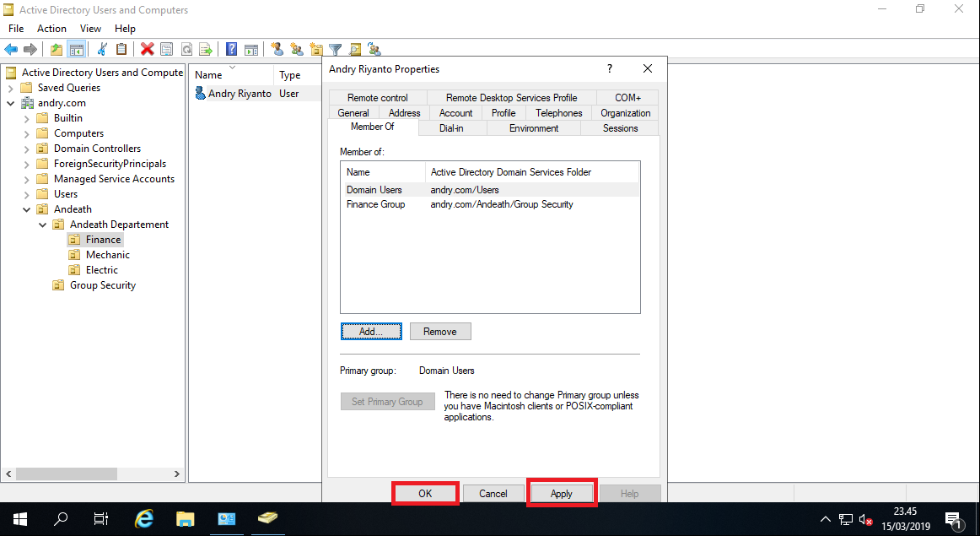This screenshot has width=980, height=536.
Task: Click the Export List toolbar icon
Action: point(206,50)
